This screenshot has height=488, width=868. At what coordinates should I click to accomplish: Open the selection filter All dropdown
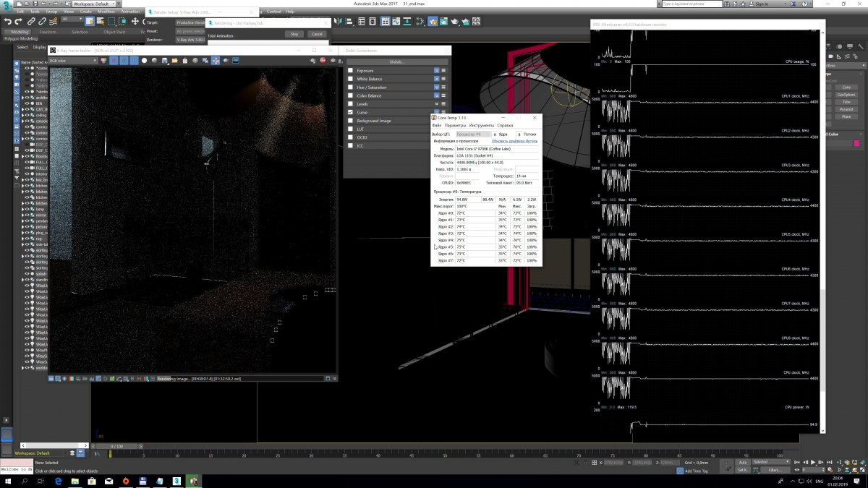click(71, 20)
